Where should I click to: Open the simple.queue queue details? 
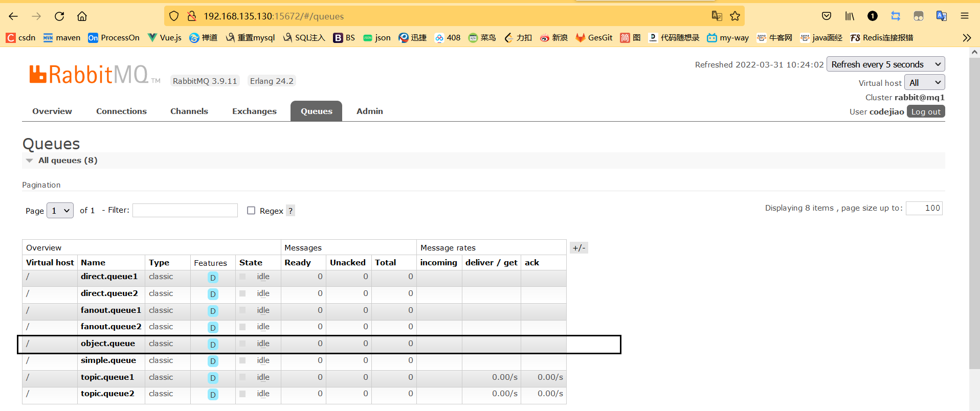click(x=108, y=360)
